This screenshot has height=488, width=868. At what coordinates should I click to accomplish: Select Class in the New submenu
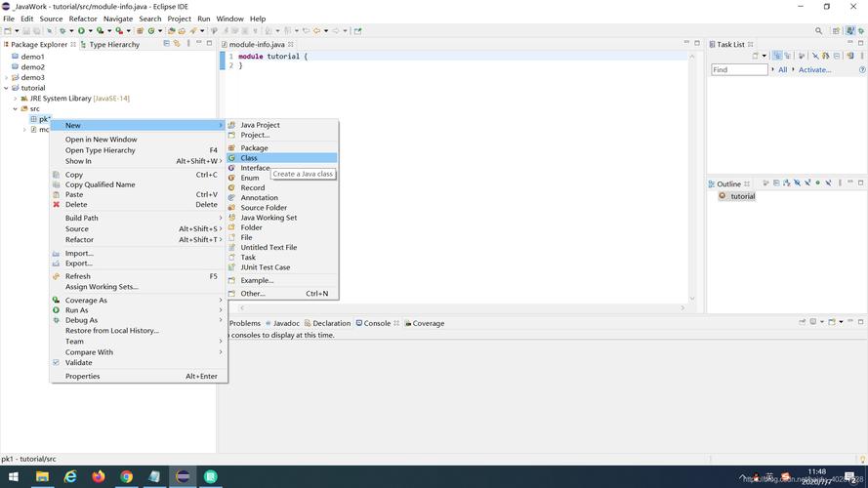282,158
